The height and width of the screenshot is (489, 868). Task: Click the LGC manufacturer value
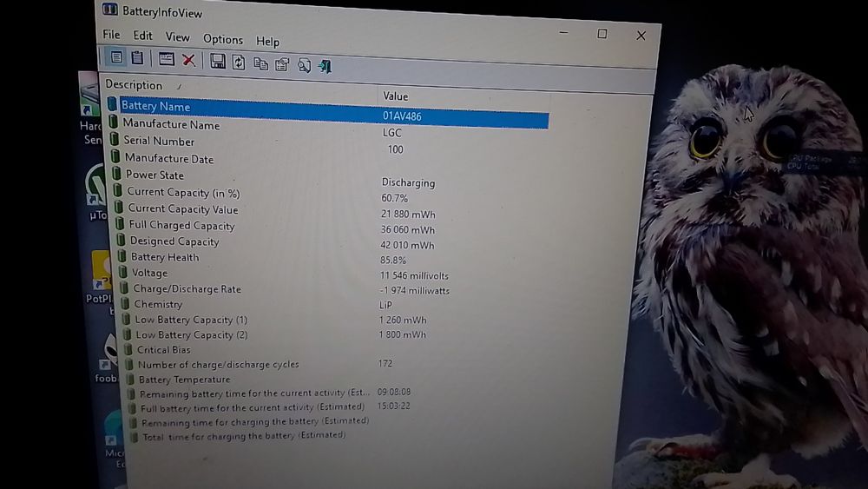pos(392,133)
